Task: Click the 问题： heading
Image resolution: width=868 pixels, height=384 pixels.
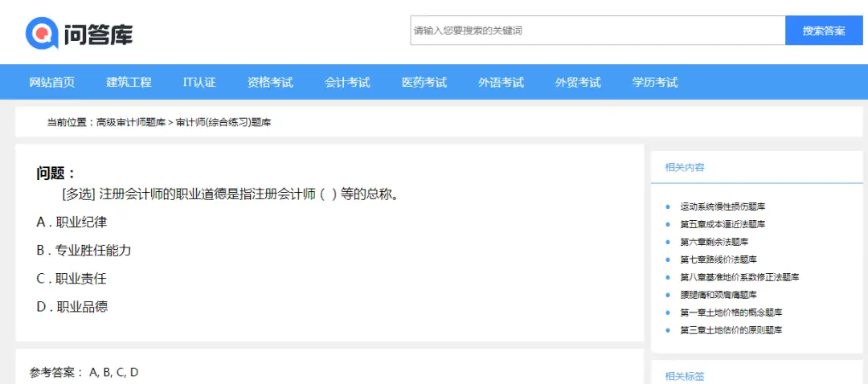Action: pos(56,174)
